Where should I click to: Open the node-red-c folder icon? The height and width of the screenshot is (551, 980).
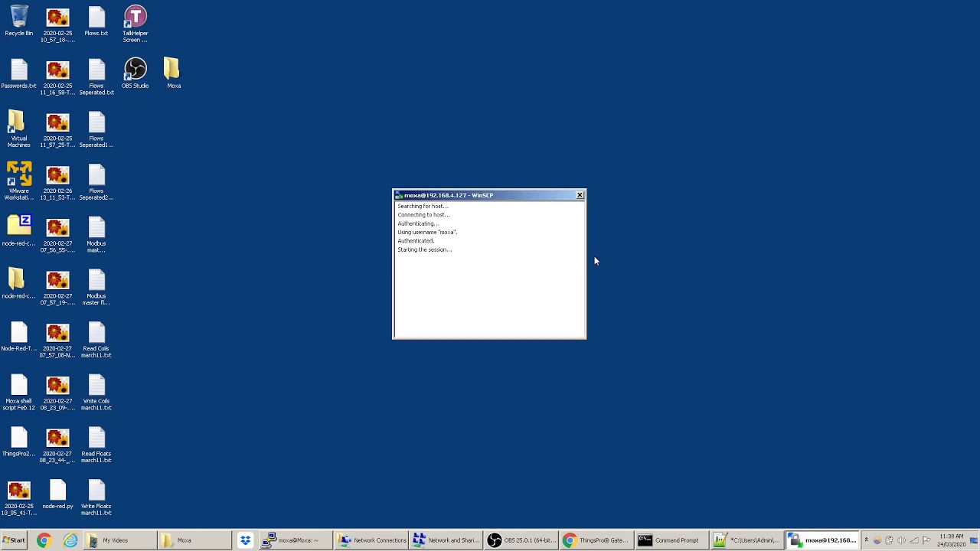click(19, 283)
